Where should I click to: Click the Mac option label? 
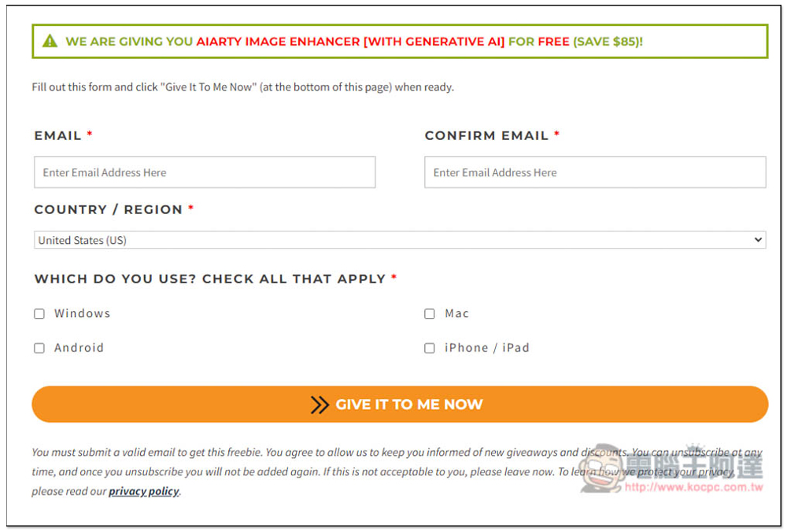pyautogui.click(x=456, y=313)
